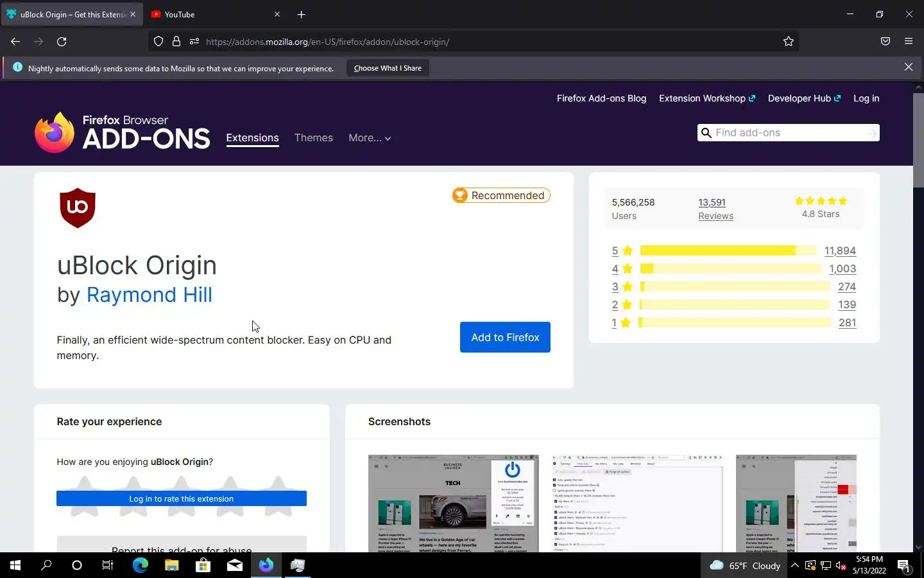Open Cortana circle icon in taskbar

point(77,565)
